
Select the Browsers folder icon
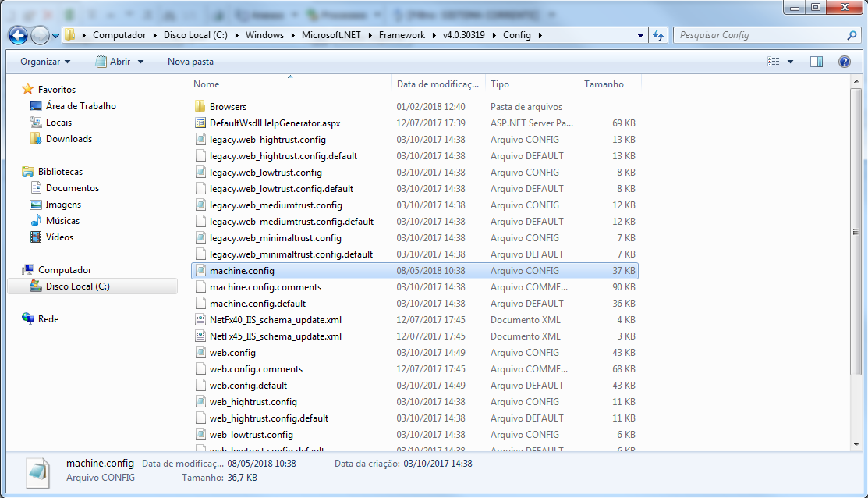[200, 106]
